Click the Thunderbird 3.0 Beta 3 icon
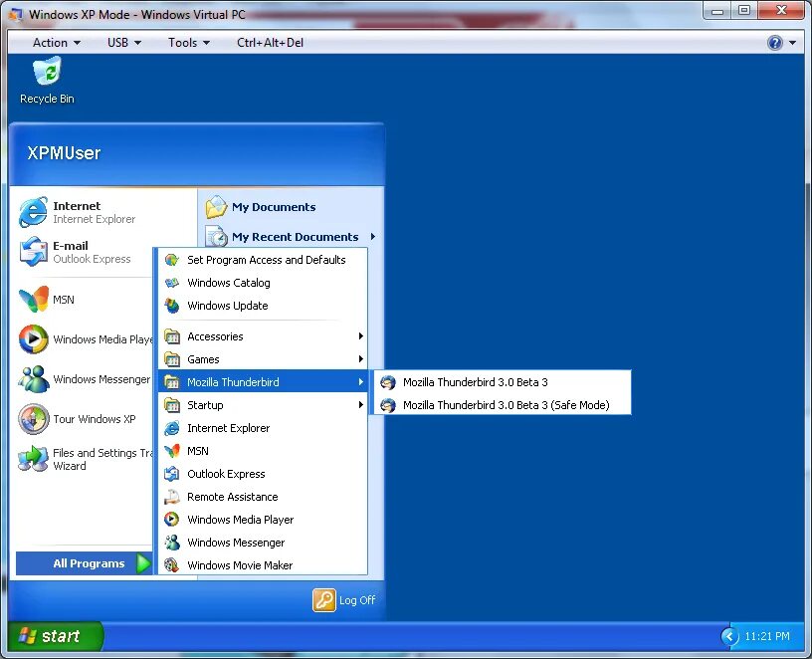This screenshot has width=812, height=659. pyautogui.click(x=388, y=382)
